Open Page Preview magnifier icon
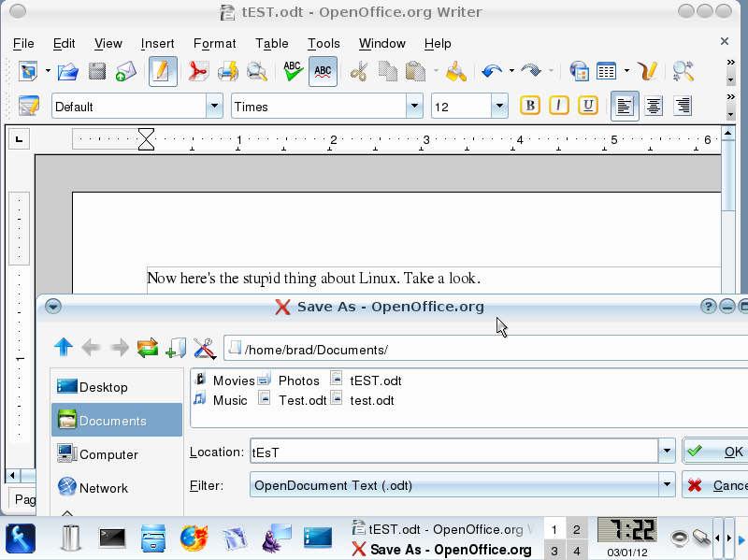Screen dimensions: 748x560 [x=256, y=72]
